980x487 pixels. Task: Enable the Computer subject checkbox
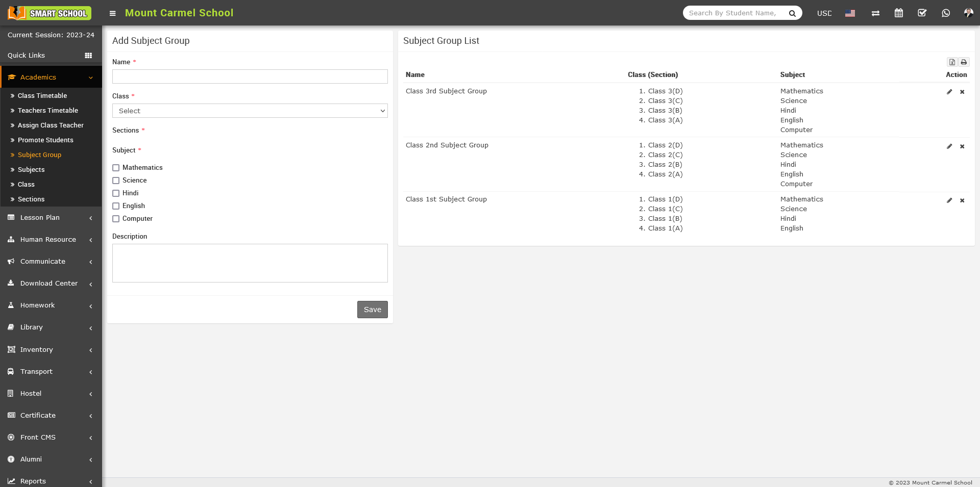pyautogui.click(x=116, y=219)
